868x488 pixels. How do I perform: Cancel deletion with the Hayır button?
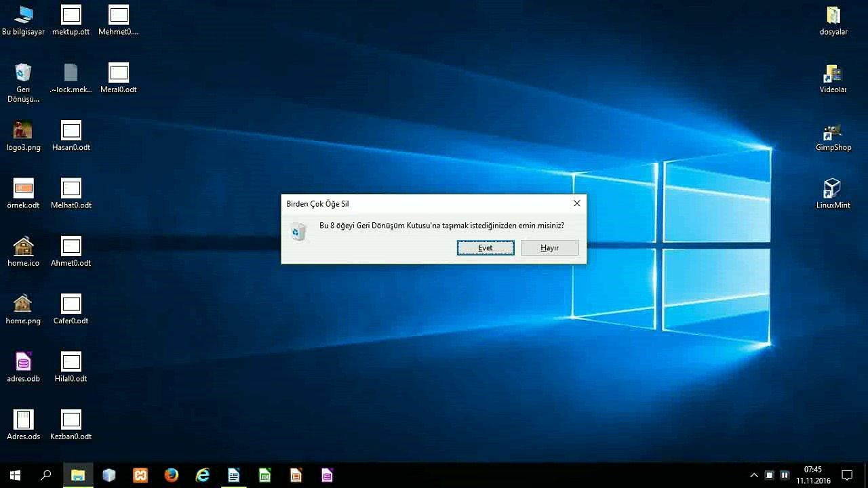coord(549,248)
